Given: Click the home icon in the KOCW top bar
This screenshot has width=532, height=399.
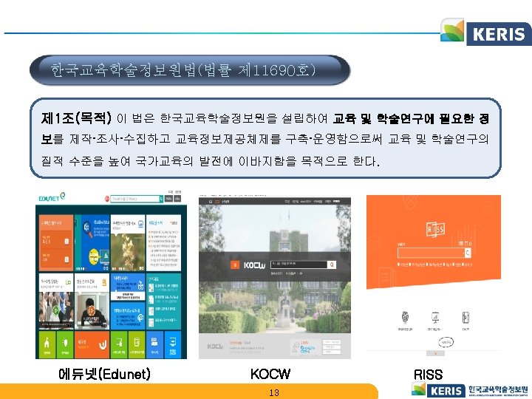Looking at the screenshot, I should pyautogui.click(x=211, y=202).
